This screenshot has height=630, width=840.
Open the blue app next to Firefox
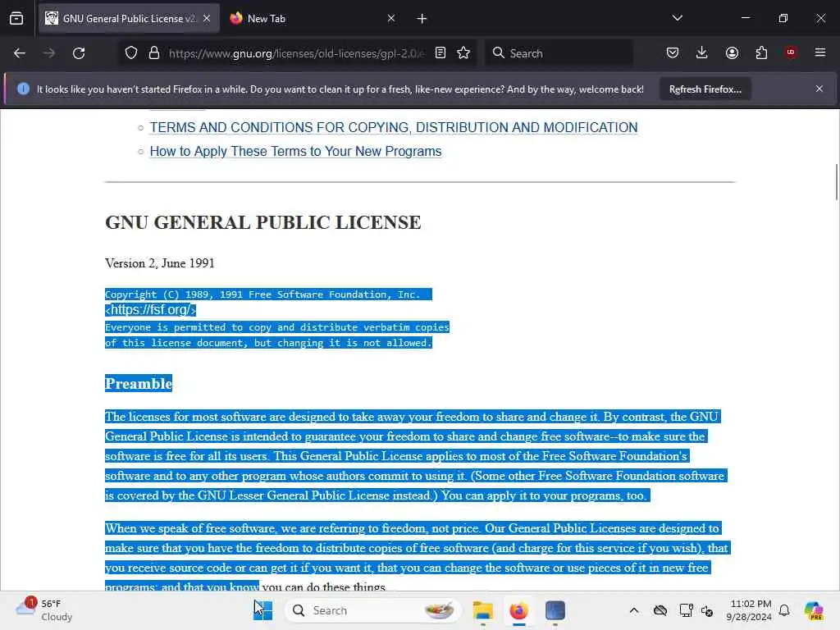(x=555, y=610)
